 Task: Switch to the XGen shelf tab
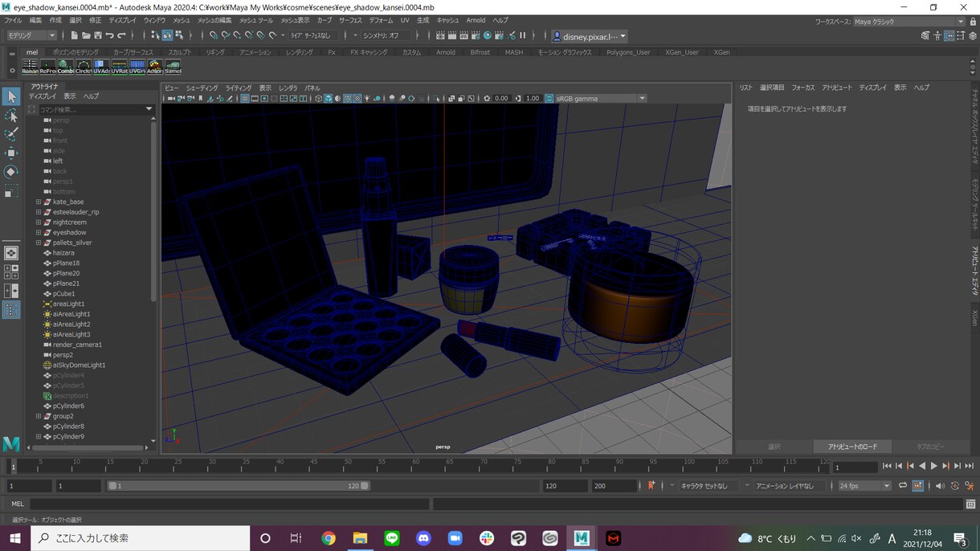pos(721,52)
